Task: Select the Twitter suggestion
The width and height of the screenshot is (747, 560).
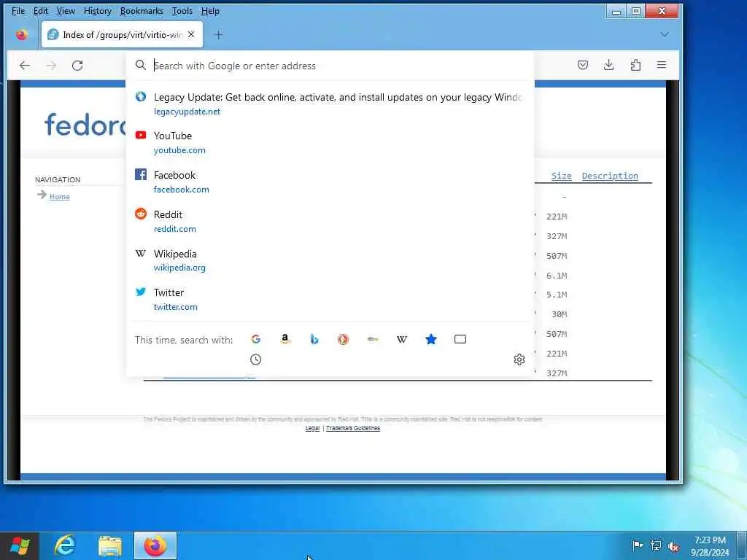Action: 330,300
